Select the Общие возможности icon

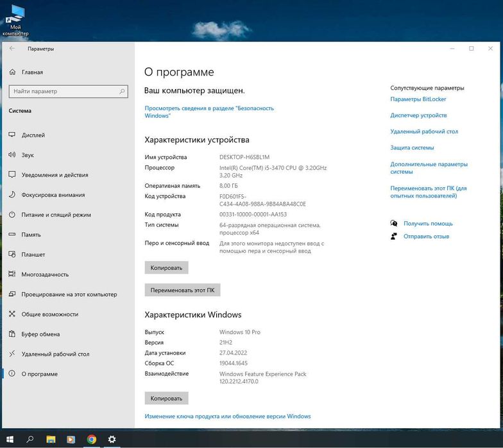pos(12,314)
